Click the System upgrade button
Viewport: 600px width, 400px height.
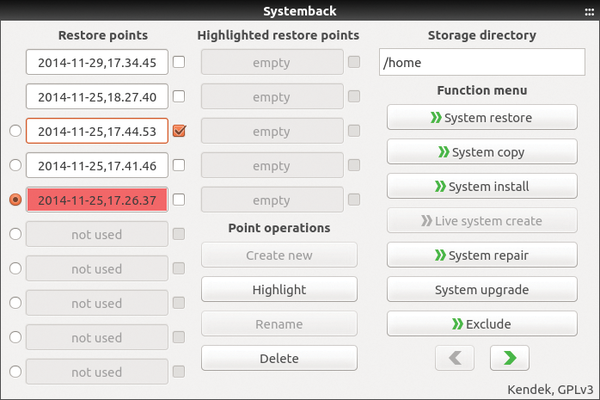tap(482, 290)
